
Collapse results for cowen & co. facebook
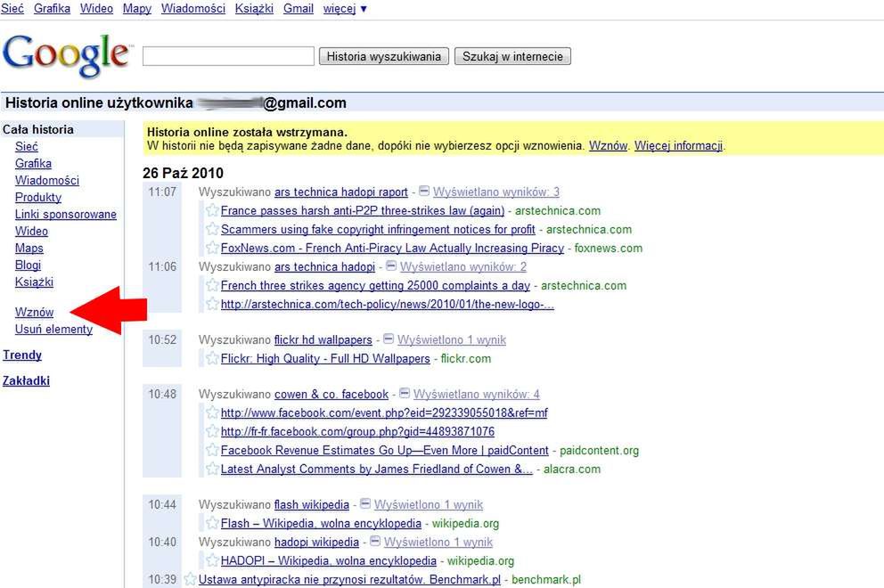click(x=405, y=394)
